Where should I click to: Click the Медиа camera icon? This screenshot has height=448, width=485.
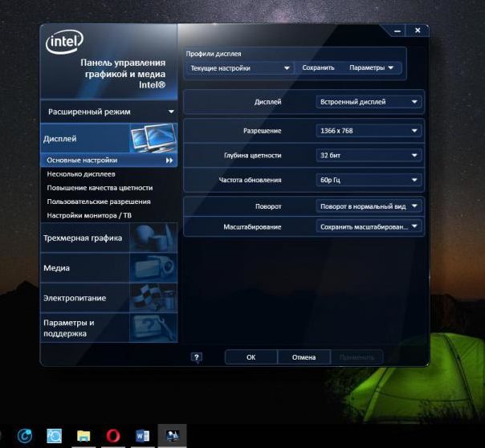(x=153, y=267)
